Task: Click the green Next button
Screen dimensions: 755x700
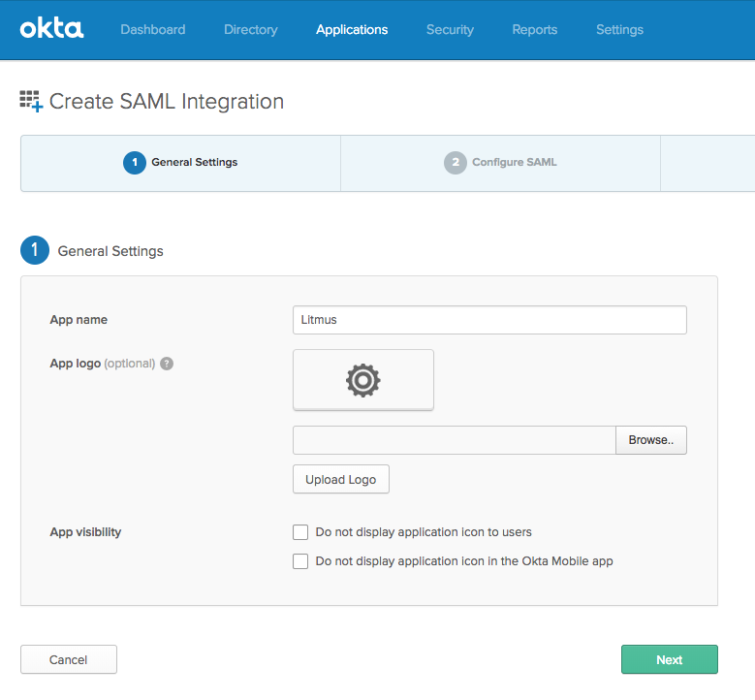Action: tap(670, 659)
